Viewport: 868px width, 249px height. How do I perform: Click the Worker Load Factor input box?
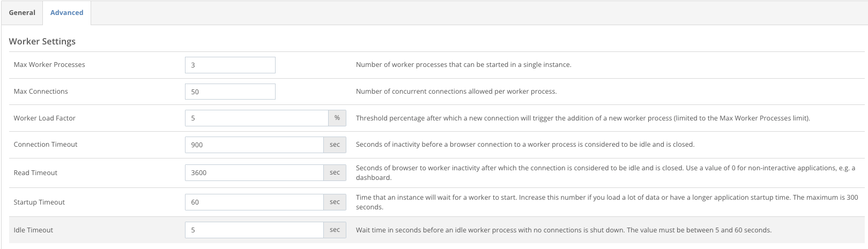point(256,118)
